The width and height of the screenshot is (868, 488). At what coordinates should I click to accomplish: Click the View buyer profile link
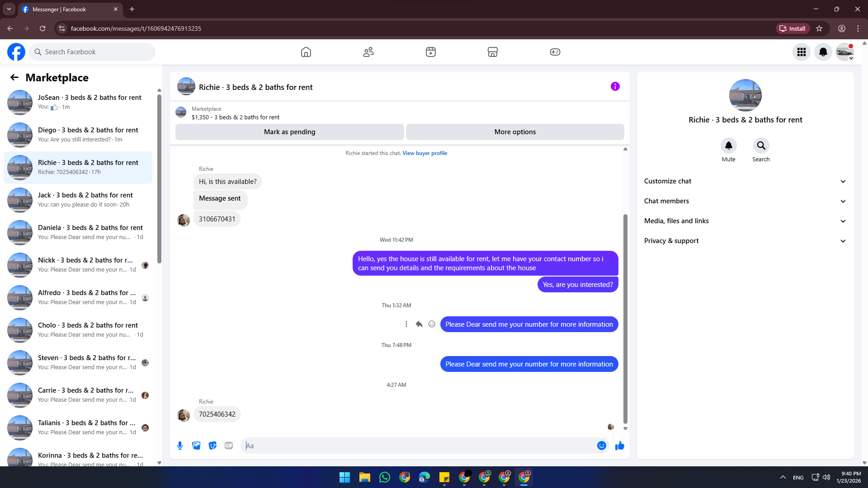425,153
